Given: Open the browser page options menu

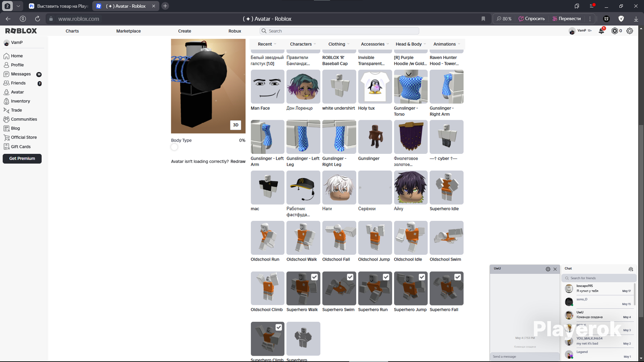Looking at the screenshot, I should (x=590, y=19).
